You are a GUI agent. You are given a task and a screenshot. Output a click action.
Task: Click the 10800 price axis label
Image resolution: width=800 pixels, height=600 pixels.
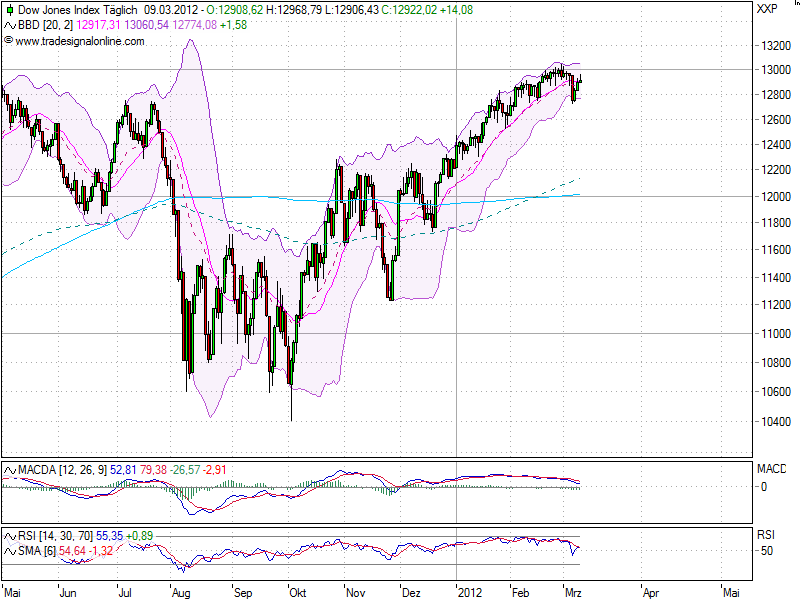coord(776,363)
